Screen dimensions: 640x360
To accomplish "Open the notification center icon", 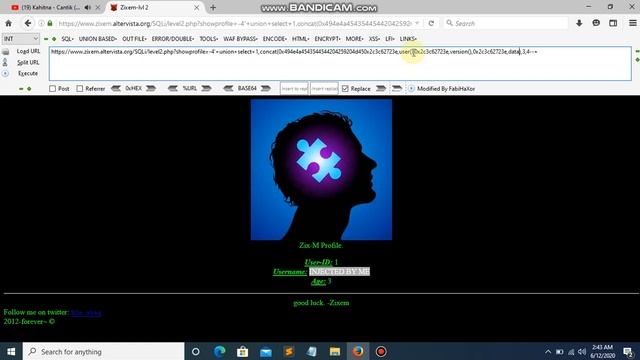I will coord(628,352).
